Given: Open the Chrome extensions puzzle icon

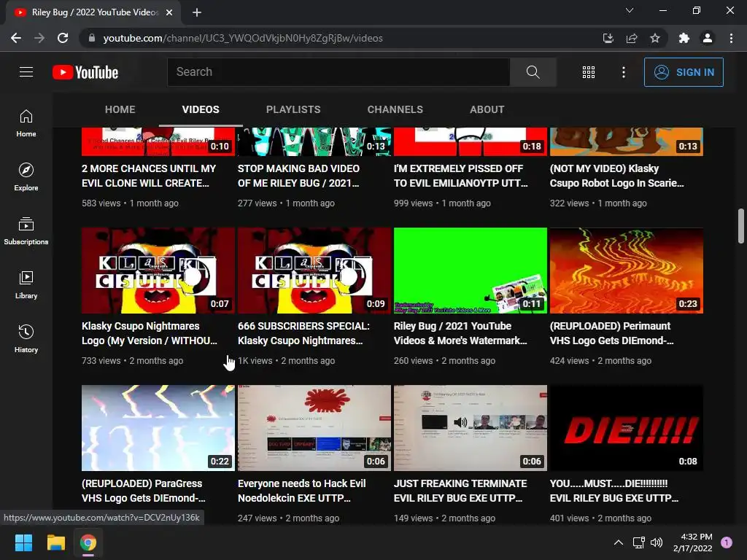Looking at the screenshot, I should tap(684, 38).
